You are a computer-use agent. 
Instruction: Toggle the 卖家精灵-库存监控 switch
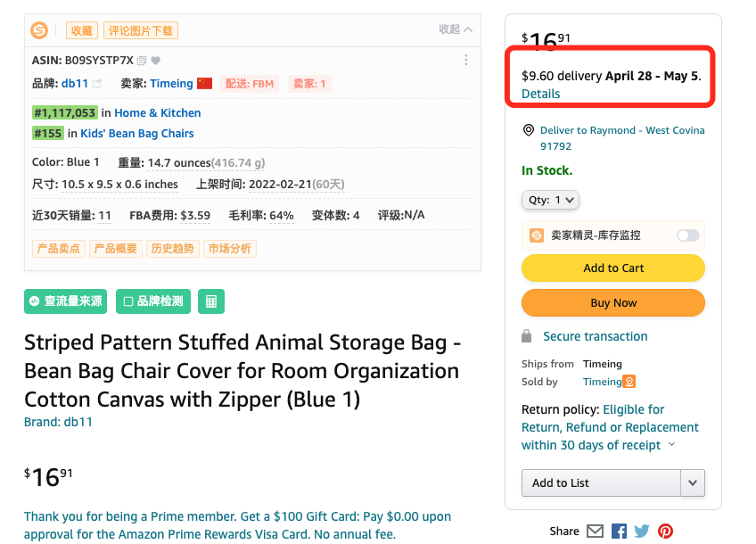pos(687,235)
